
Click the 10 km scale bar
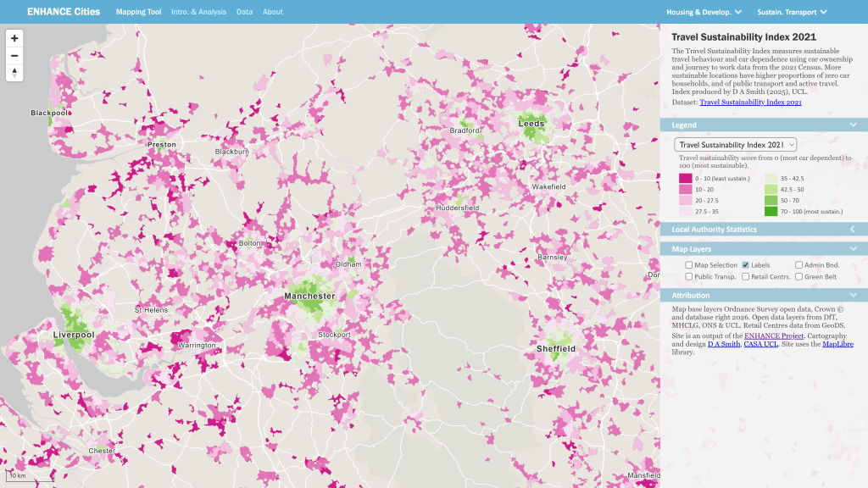(x=30, y=476)
